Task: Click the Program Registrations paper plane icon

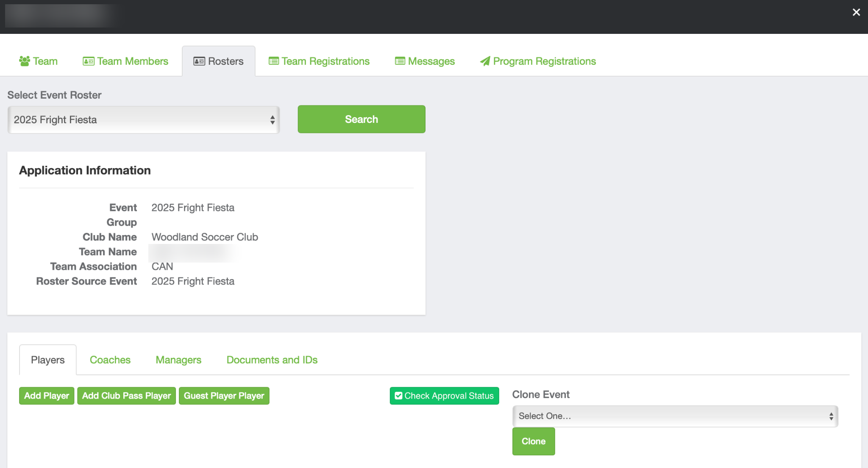Action: click(485, 61)
